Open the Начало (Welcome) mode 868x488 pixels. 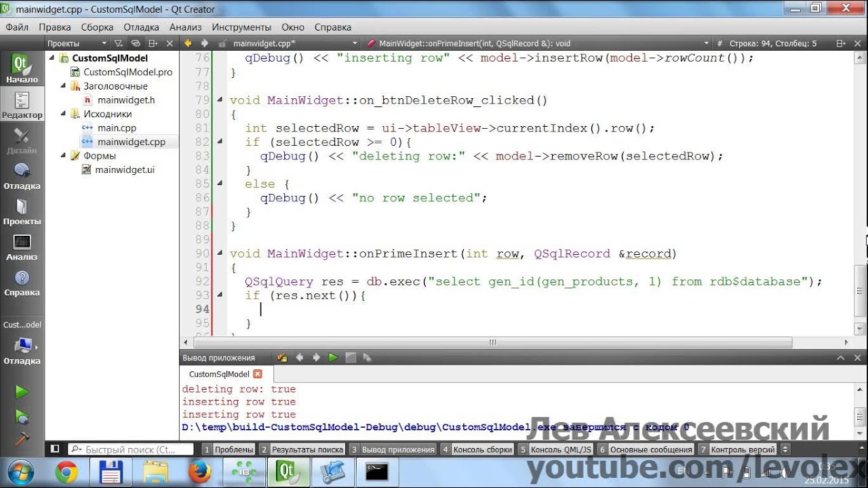(x=22, y=69)
